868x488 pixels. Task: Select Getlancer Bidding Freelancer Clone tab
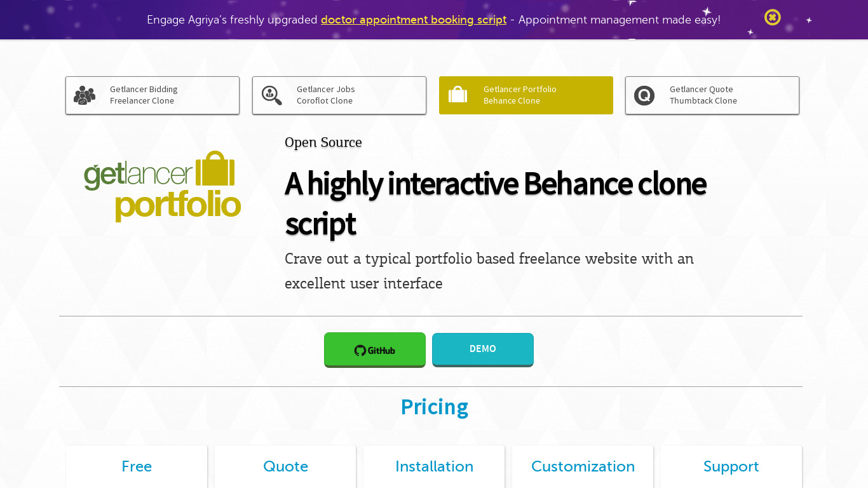(x=153, y=95)
